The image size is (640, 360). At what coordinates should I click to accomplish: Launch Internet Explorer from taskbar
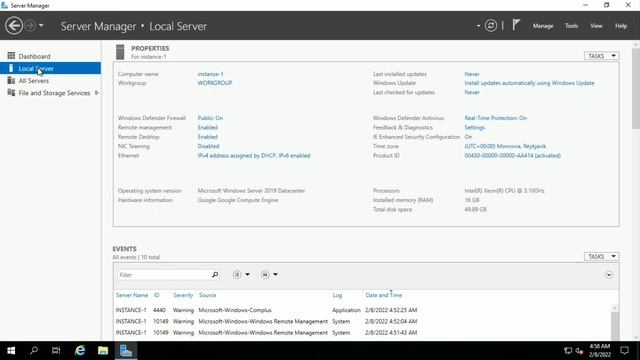pos(80,351)
